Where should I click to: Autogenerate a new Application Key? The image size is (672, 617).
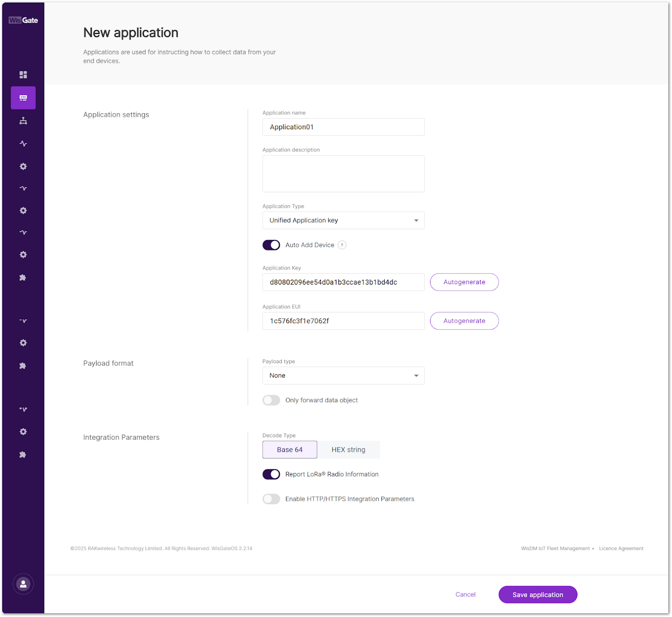coord(464,282)
